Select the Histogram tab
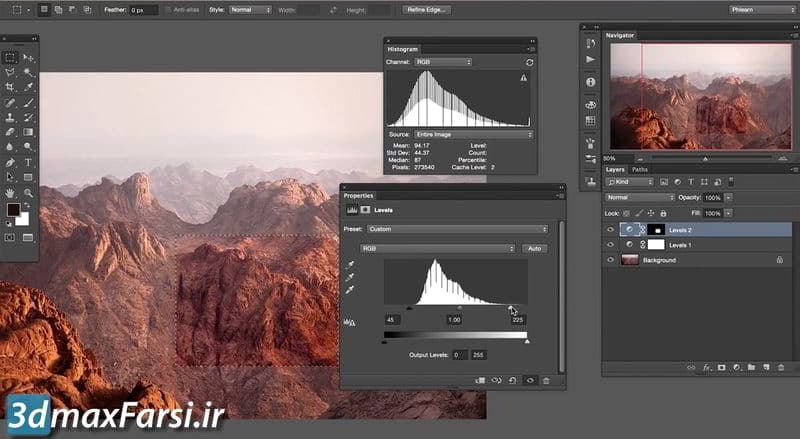800x439 pixels. pyautogui.click(x=403, y=49)
